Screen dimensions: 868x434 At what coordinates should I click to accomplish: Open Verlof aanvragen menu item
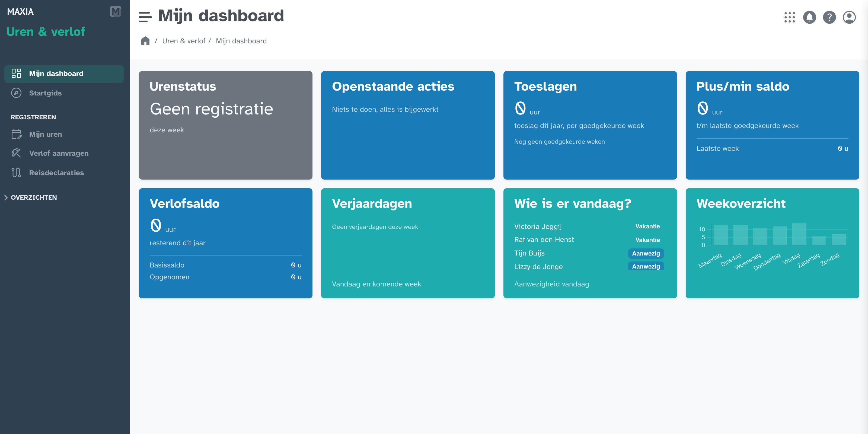pyautogui.click(x=64, y=153)
